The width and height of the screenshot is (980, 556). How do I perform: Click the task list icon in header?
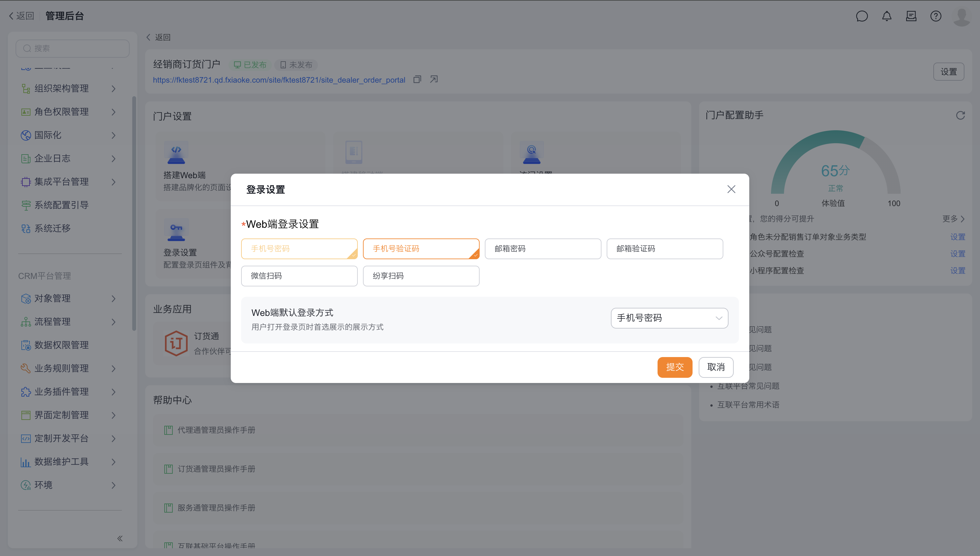911,16
